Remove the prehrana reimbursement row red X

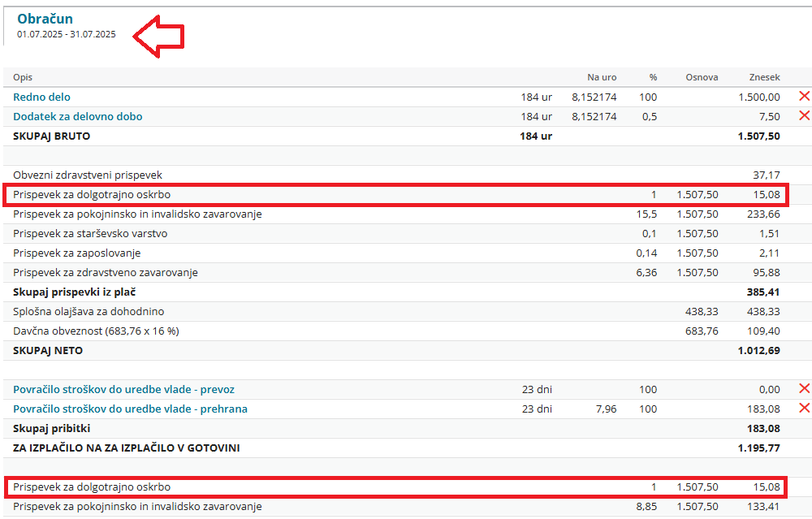[804, 408]
